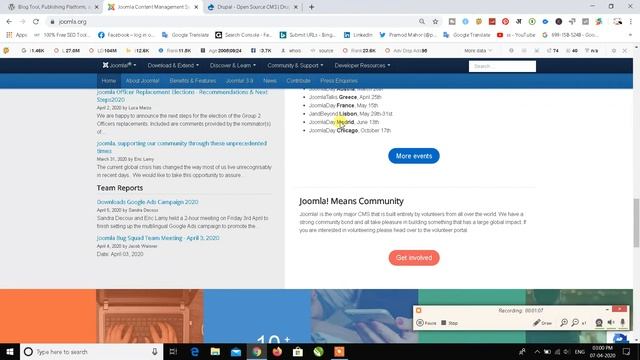The image size is (640, 360).
Task: Open Microsoft Store from the taskbar
Action: click(298, 351)
